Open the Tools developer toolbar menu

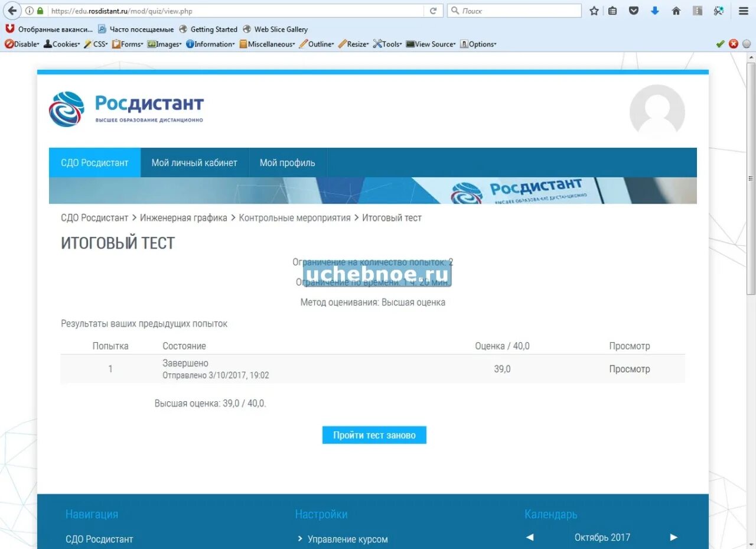(x=387, y=44)
